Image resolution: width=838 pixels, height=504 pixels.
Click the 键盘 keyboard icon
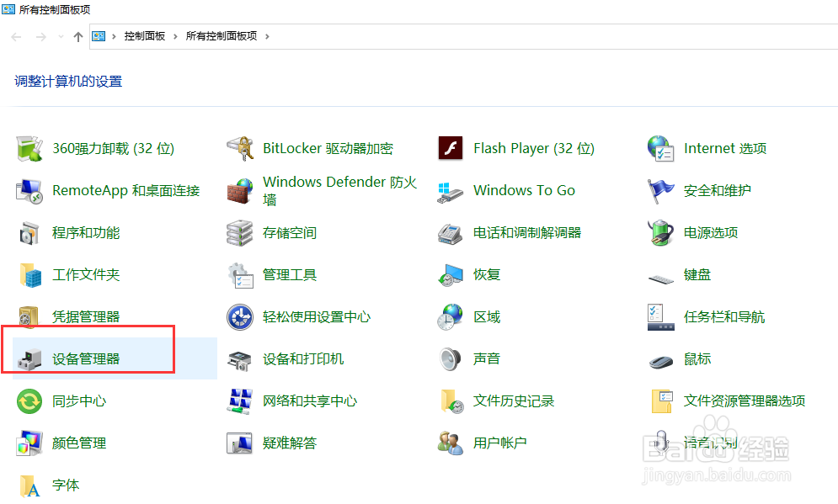660,279
